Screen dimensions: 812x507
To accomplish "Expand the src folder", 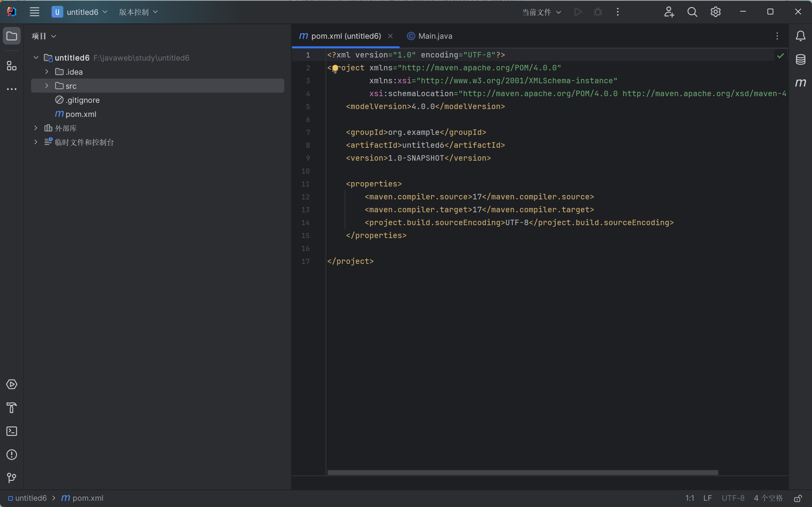I will coord(47,86).
